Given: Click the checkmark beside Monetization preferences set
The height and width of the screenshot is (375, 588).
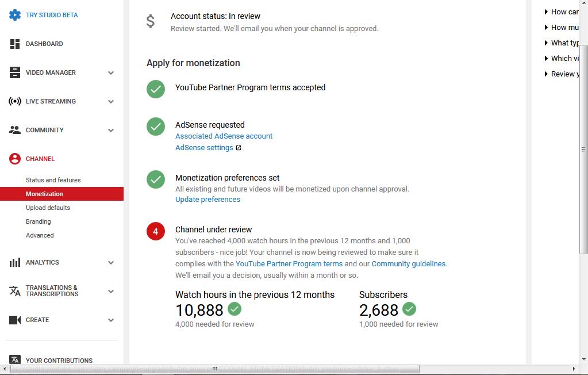Looking at the screenshot, I should tap(156, 179).
